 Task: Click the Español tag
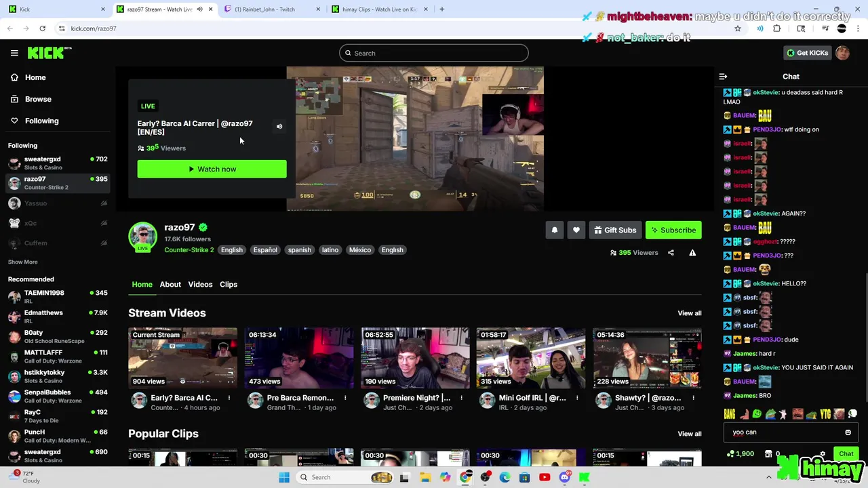coord(265,250)
